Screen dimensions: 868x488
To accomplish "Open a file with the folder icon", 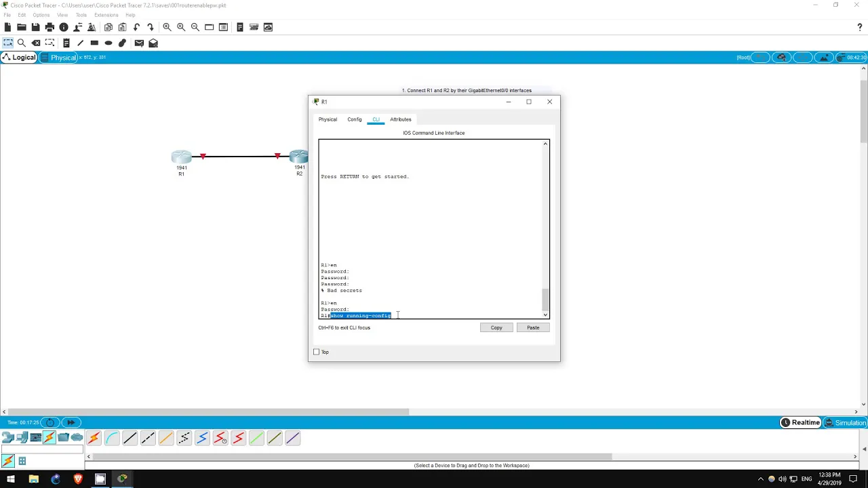I will 22,27.
